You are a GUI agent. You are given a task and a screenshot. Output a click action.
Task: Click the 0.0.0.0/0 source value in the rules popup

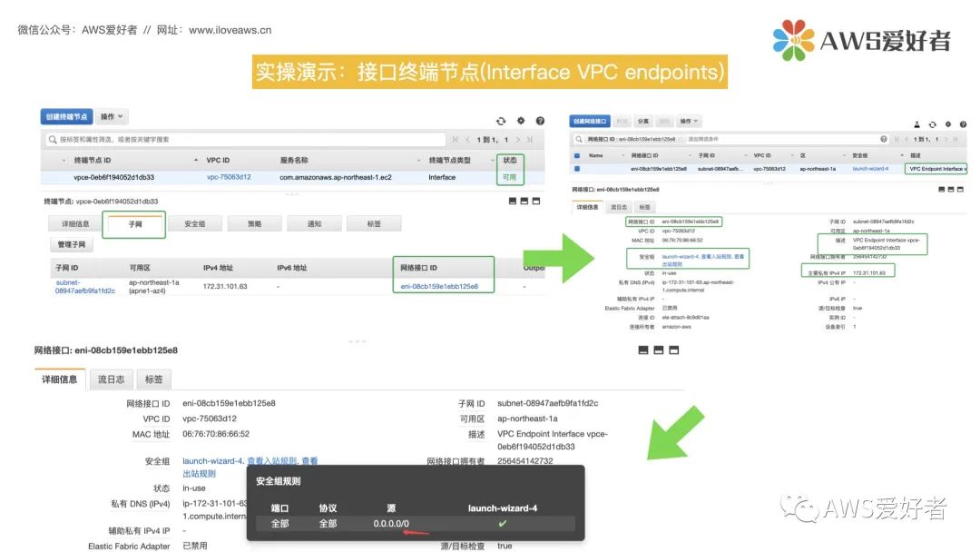click(391, 524)
